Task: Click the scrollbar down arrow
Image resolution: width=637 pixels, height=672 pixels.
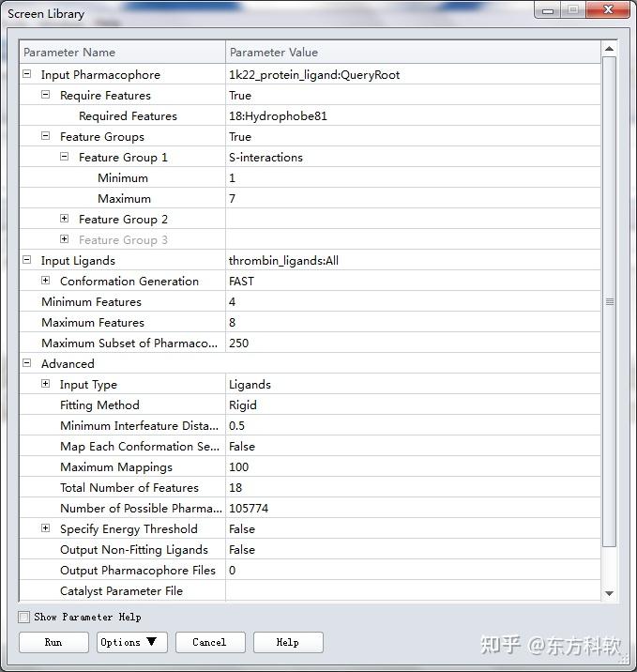Action: (609, 593)
